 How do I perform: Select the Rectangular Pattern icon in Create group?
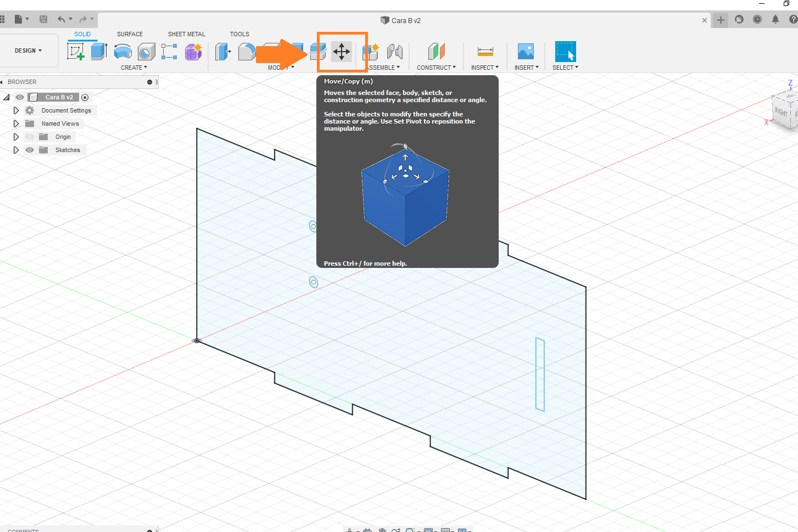[x=169, y=52]
